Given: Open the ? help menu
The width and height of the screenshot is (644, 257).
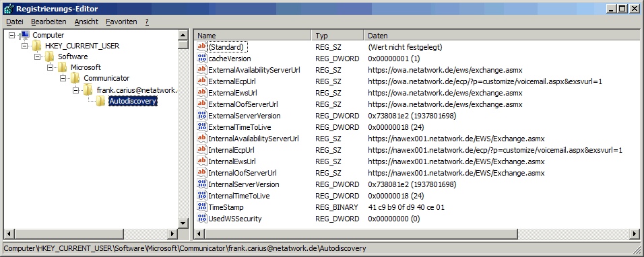Looking at the screenshot, I should (147, 22).
